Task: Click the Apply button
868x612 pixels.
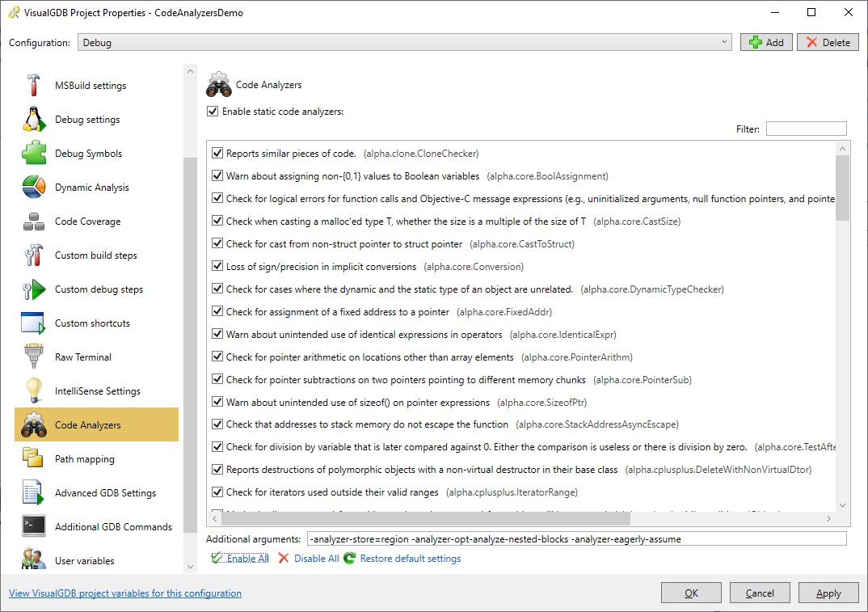Action: point(828,593)
